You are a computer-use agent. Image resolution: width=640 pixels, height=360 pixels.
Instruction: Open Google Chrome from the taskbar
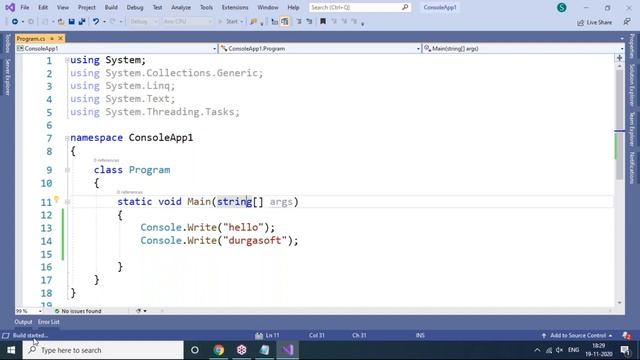tap(219, 350)
